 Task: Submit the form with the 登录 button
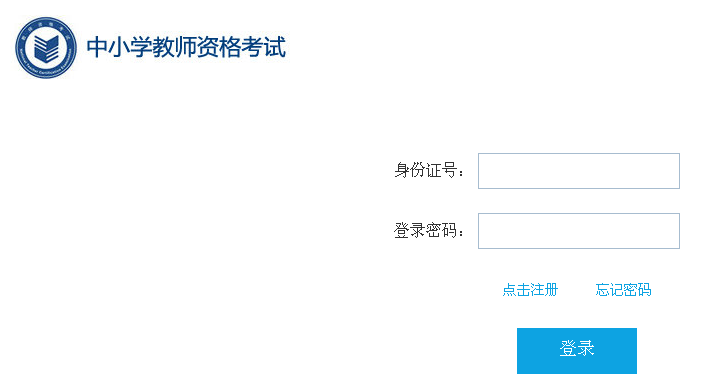pos(577,351)
